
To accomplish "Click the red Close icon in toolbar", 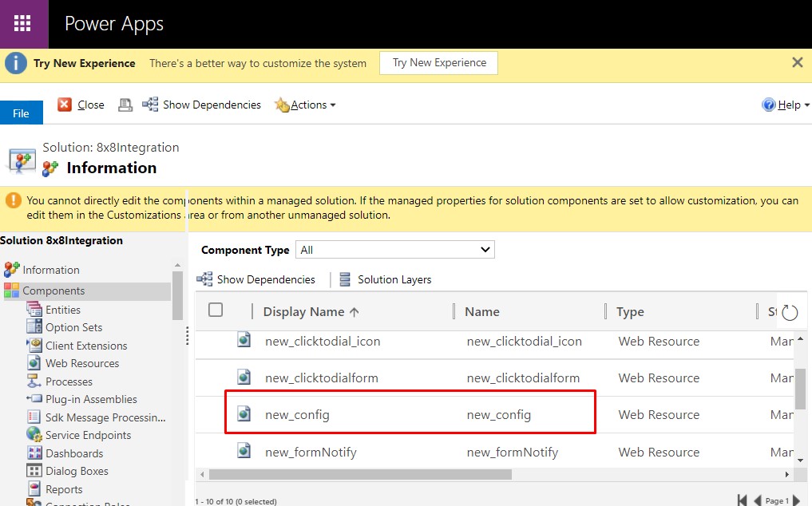I will coord(64,105).
